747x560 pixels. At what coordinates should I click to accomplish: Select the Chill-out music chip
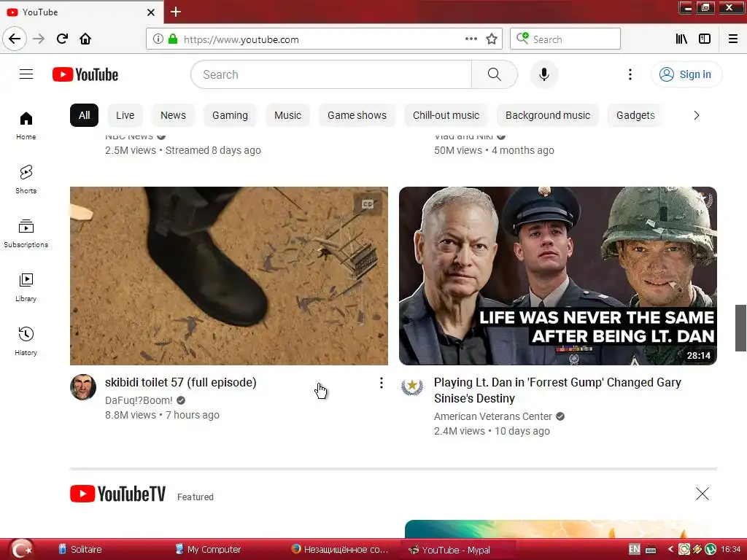click(446, 115)
